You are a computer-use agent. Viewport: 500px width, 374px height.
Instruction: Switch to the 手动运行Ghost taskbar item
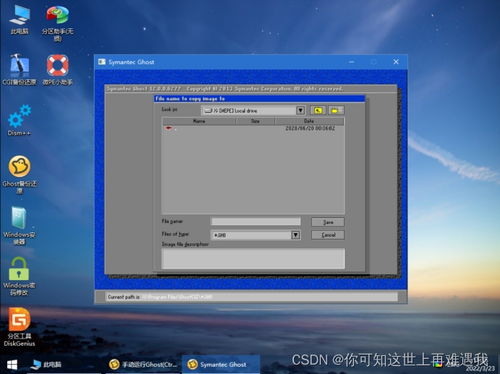tap(144, 365)
